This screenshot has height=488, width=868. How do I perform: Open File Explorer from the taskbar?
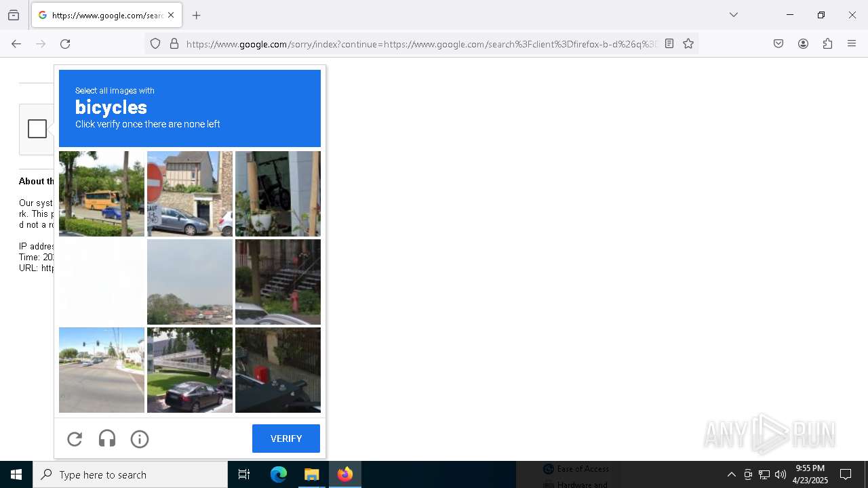point(311,474)
